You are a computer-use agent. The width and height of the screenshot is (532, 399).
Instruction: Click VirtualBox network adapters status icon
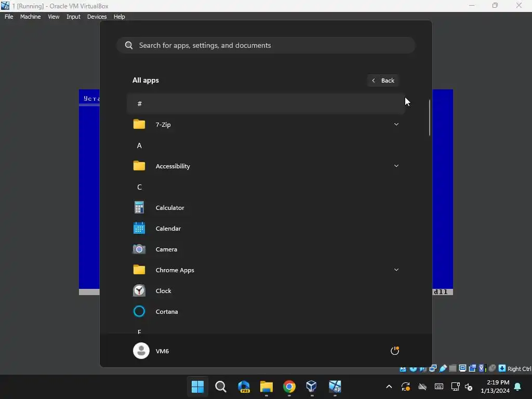(x=433, y=368)
